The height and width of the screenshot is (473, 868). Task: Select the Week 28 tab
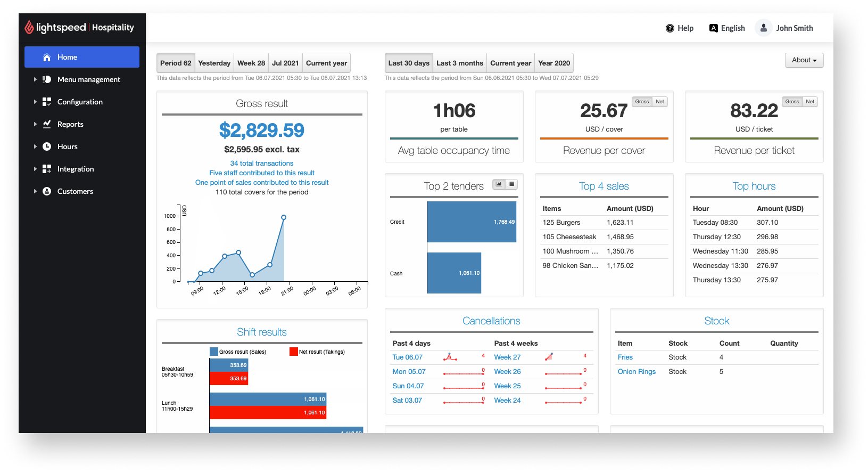251,63
